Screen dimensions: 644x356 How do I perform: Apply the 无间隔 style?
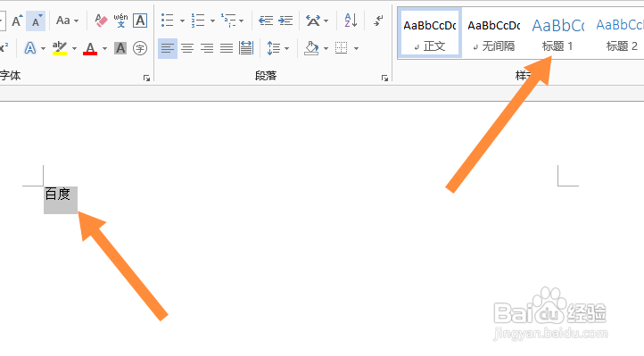pos(493,33)
